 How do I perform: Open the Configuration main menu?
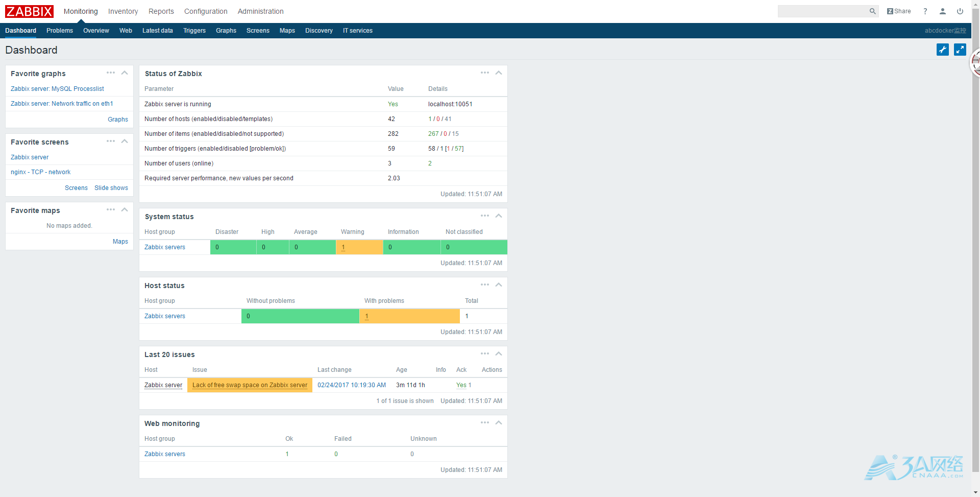(206, 11)
